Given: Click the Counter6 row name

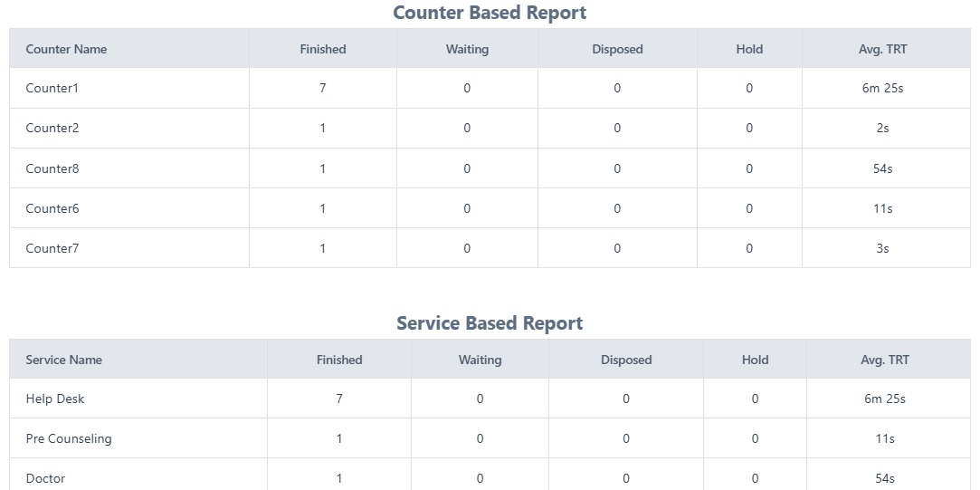Looking at the screenshot, I should [x=52, y=208].
